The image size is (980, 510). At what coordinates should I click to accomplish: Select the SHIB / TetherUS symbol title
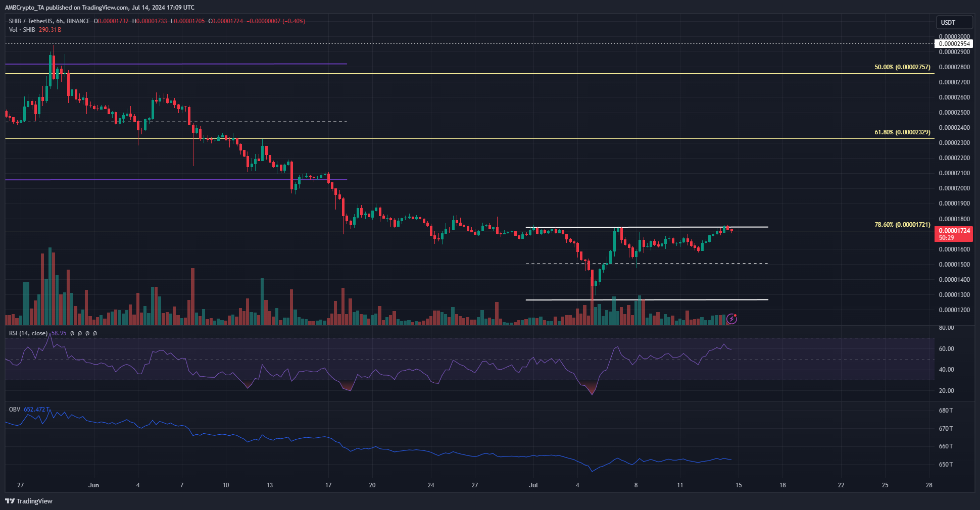pyautogui.click(x=50, y=21)
